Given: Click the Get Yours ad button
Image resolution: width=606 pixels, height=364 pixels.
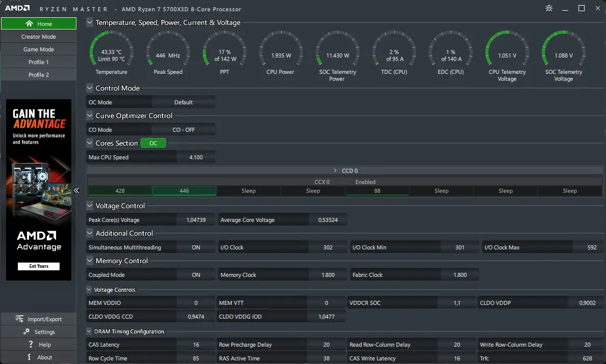Looking at the screenshot, I should coord(39,266).
